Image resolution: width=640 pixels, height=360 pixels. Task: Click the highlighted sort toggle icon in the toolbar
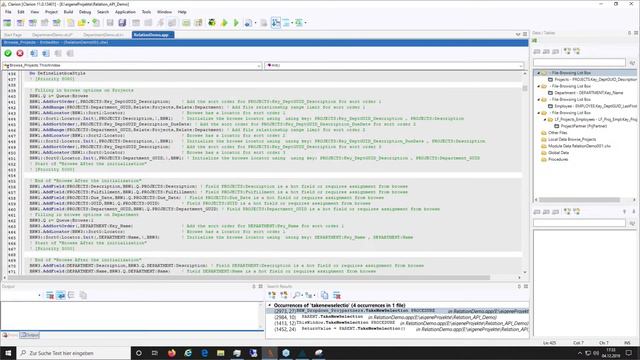click(276, 23)
